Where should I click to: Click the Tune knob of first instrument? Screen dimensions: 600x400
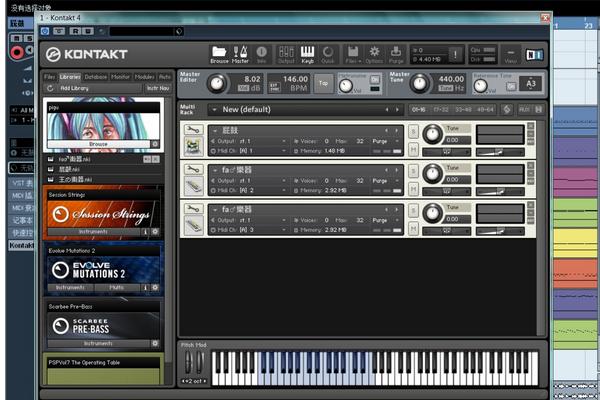click(432, 134)
